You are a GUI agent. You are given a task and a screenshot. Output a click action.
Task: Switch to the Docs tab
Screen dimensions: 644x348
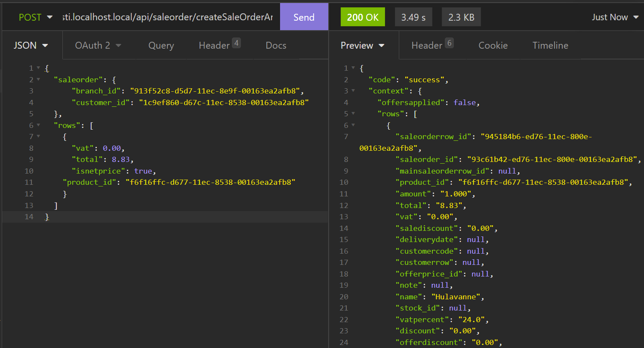(276, 45)
